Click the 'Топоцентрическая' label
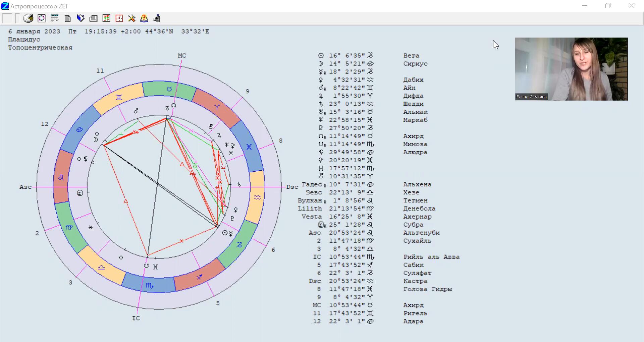Viewport: 644px width, 342px height. (x=40, y=48)
